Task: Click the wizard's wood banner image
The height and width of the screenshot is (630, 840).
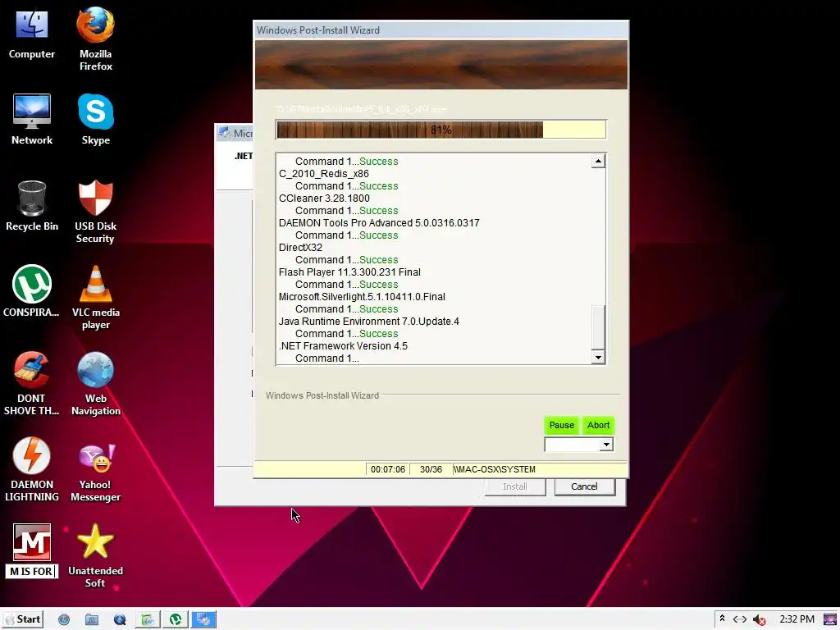Action: point(441,65)
